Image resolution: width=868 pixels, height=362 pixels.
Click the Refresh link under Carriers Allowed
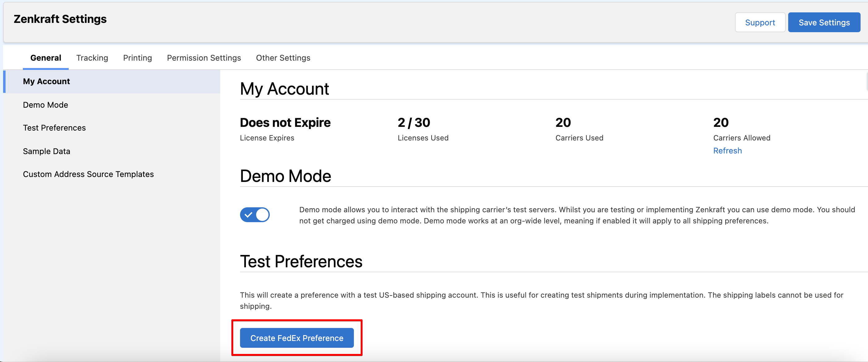tap(728, 151)
